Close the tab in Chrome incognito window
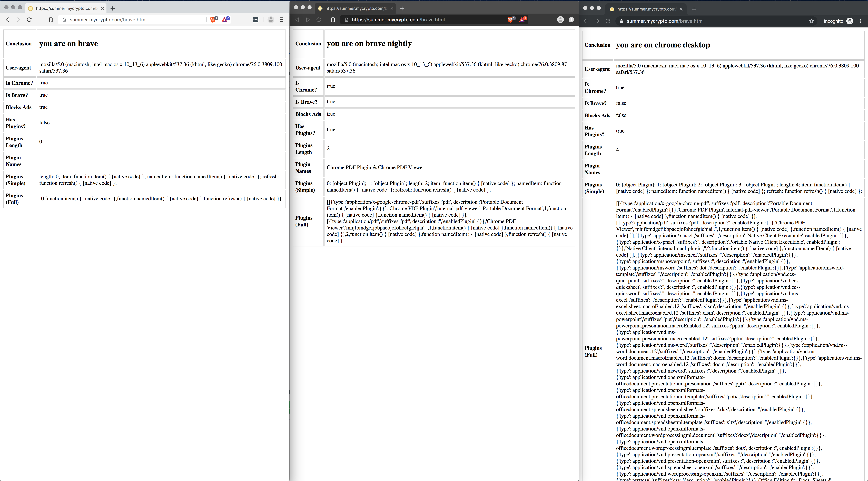The height and width of the screenshot is (481, 868). tap(681, 9)
